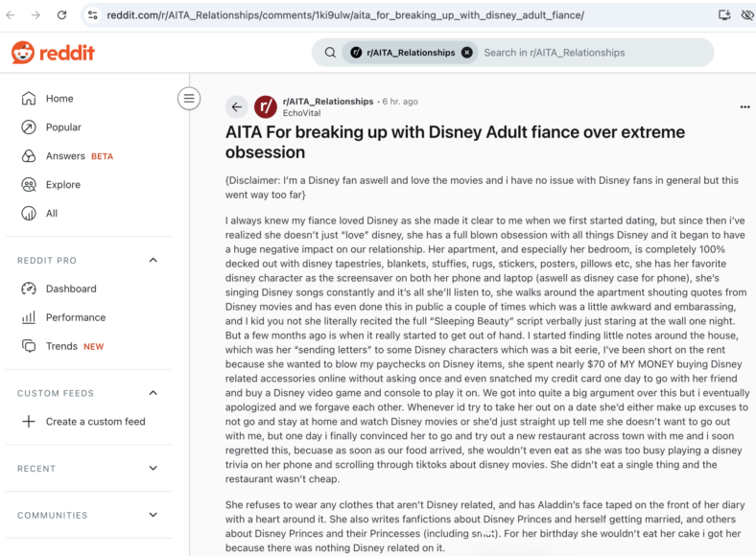
Task: Click the Popular arrow icon
Action: coord(29,127)
